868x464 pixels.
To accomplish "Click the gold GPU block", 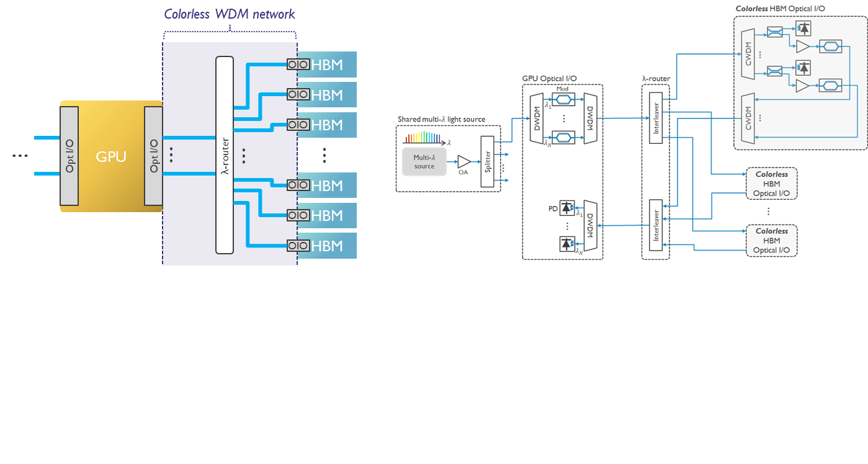I will tap(111, 156).
